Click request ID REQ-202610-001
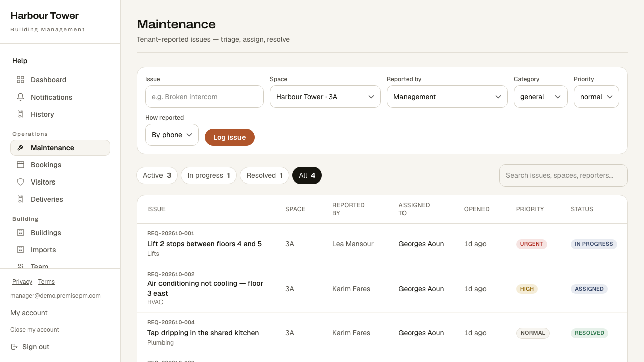Viewport: 644px width, 362px height. tap(171, 233)
